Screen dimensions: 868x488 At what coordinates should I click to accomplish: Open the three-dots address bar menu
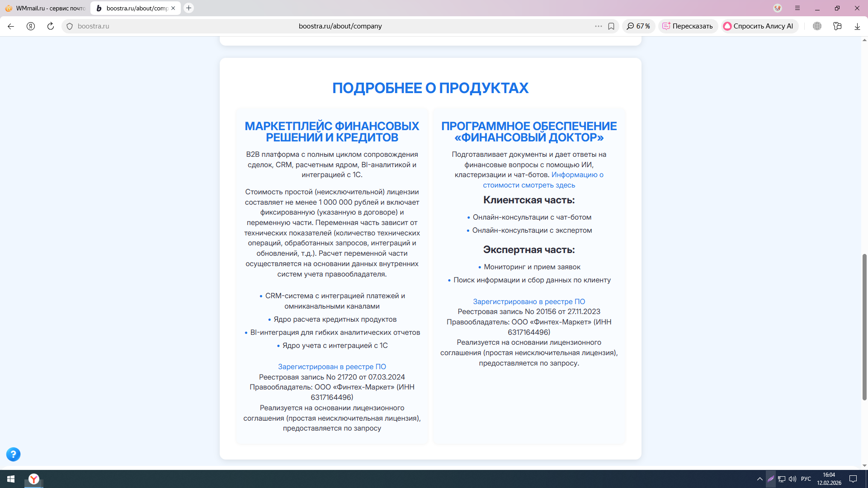pos(598,26)
